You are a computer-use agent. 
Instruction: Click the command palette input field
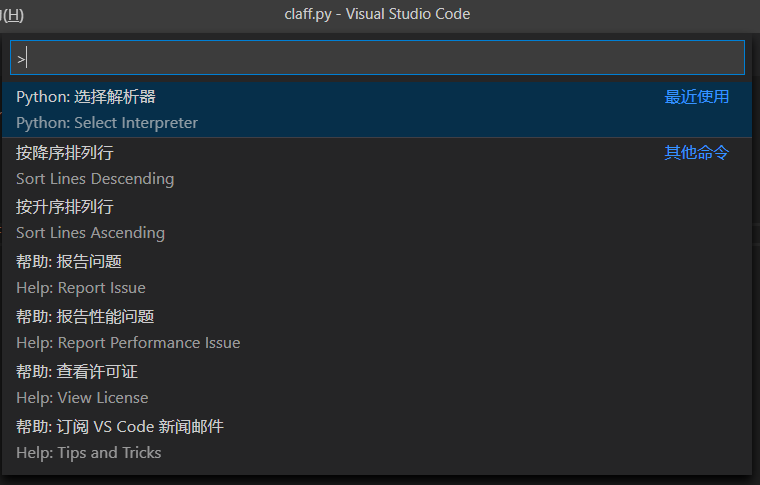pyautogui.click(x=377, y=58)
